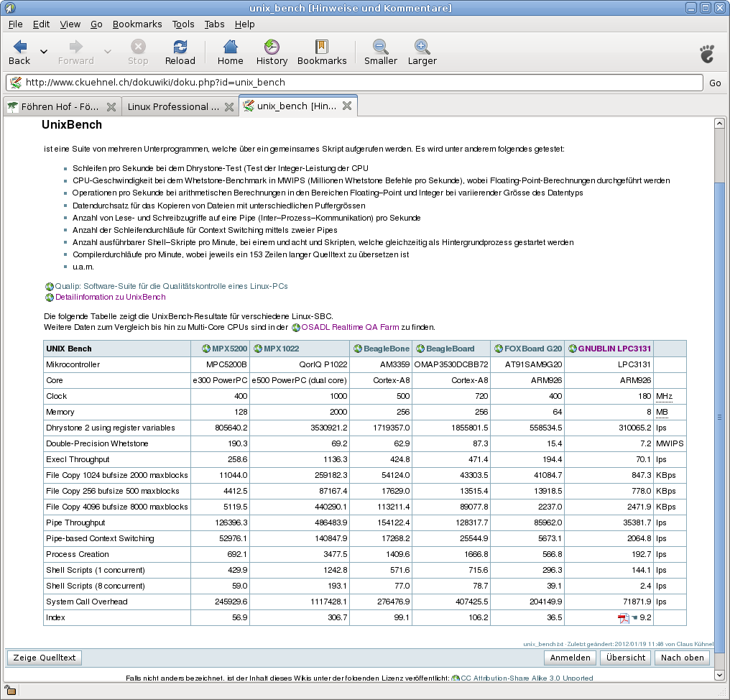Viewport: 730px width, 700px height.
Task: Open the File menu
Action: [15, 24]
